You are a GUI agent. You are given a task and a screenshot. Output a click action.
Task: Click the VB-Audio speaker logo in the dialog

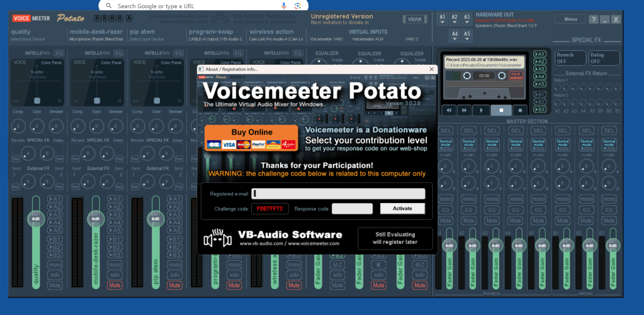click(x=218, y=240)
